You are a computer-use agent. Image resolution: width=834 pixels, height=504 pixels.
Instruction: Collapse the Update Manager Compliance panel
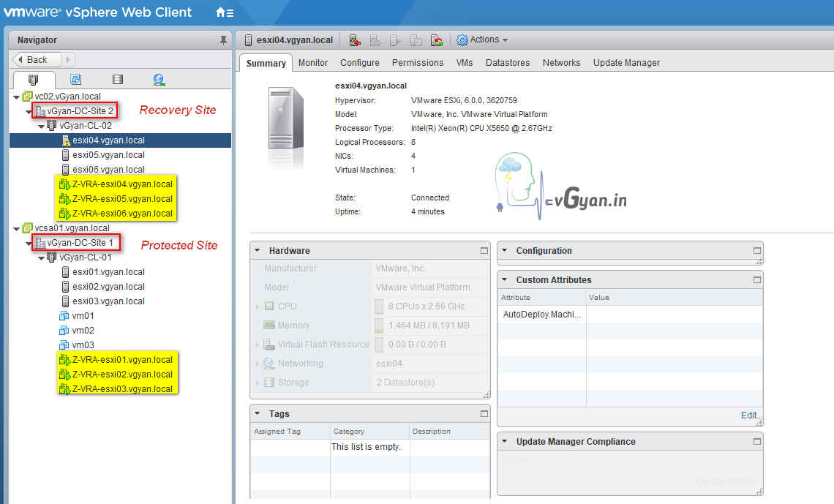click(505, 441)
